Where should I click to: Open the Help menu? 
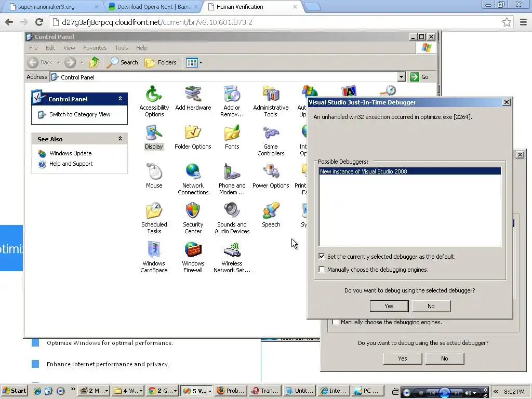tap(141, 48)
